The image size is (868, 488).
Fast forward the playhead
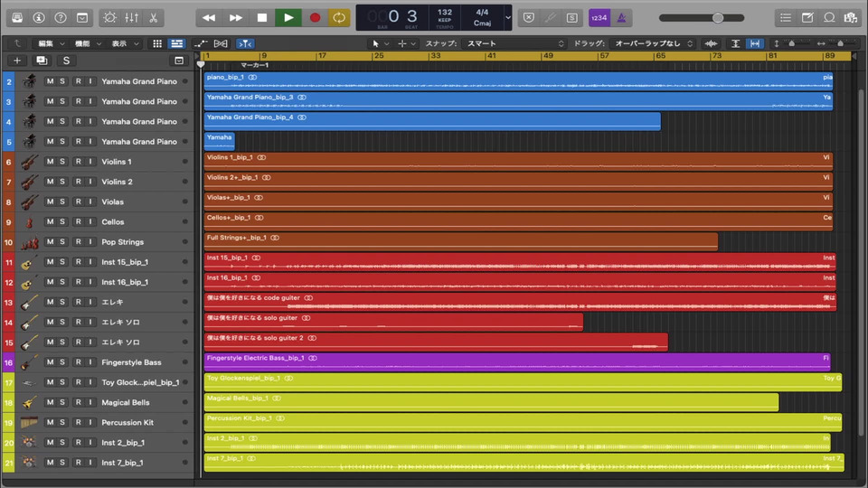[235, 18]
